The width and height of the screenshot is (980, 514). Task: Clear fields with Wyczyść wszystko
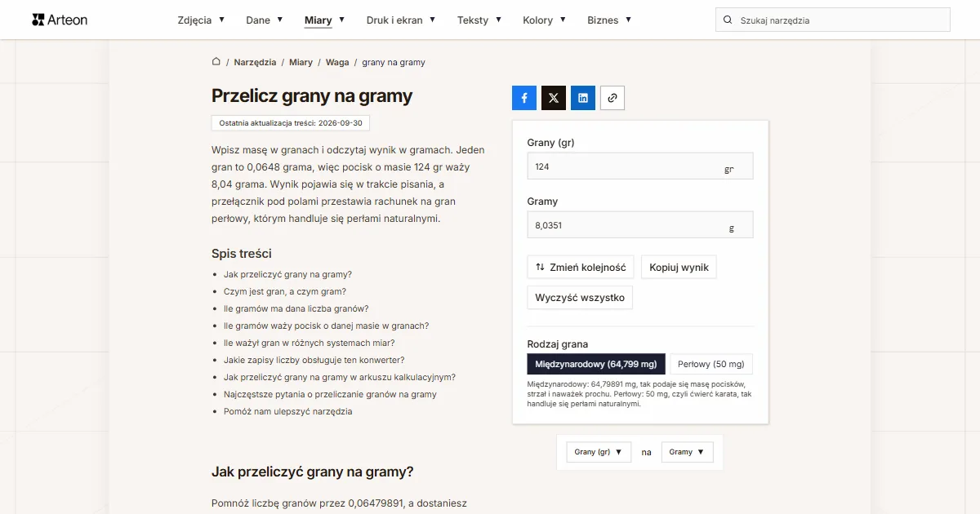[580, 298]
